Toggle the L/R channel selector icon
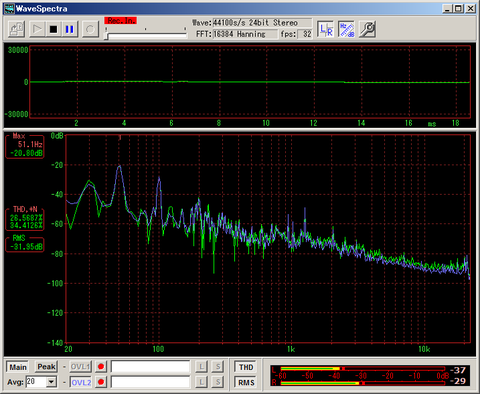 coord(325,29)
